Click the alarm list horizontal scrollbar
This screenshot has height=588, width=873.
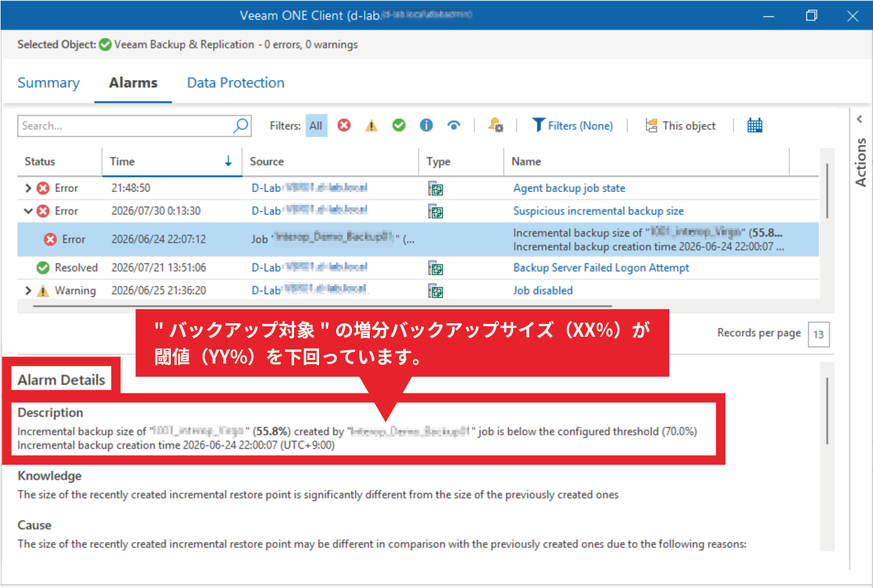322,306
